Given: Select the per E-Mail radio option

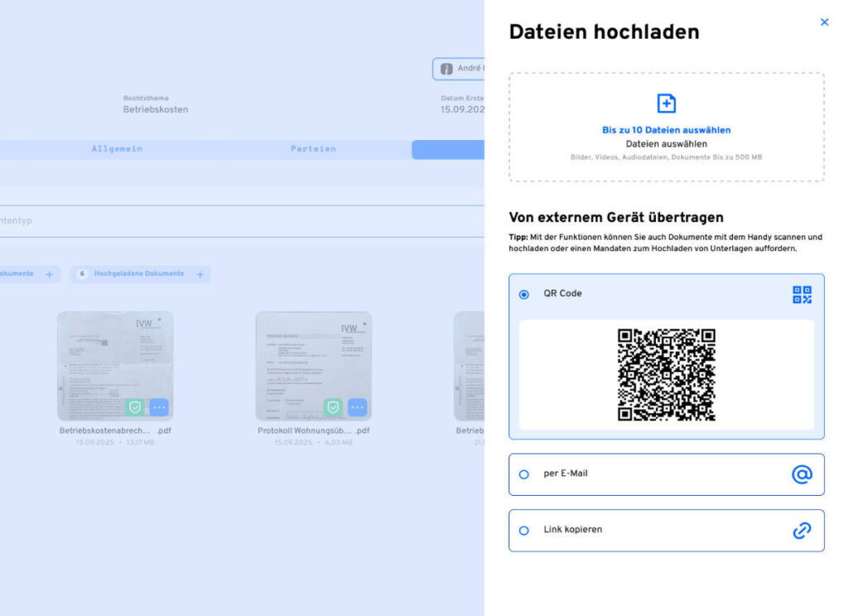Looking at the screenshot, I should (524, 474).
